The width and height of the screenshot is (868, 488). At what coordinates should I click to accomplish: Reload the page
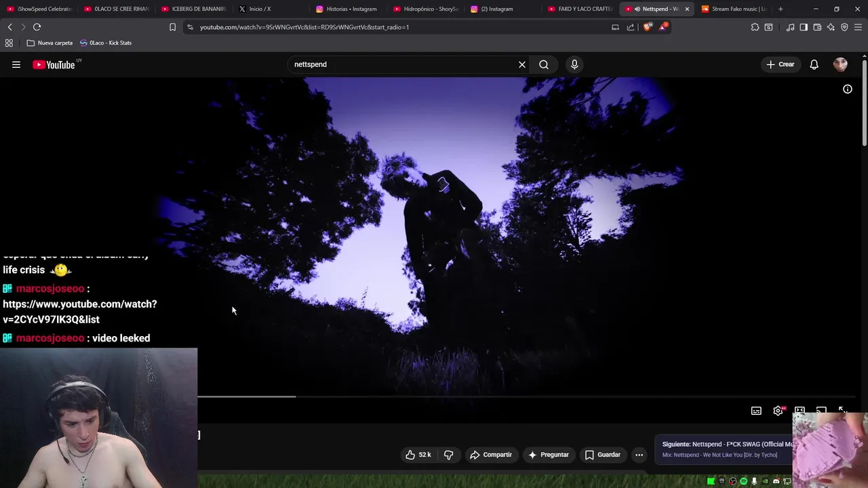[37, 27]
